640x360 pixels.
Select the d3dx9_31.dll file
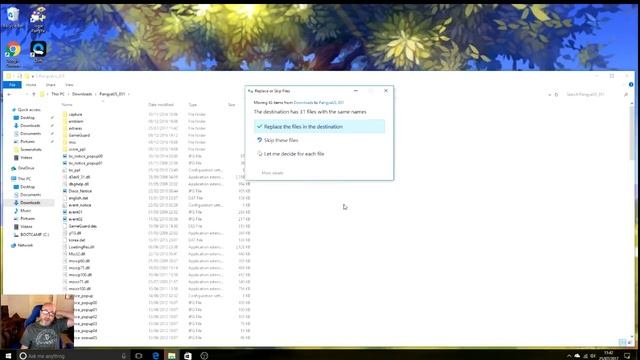79,177
